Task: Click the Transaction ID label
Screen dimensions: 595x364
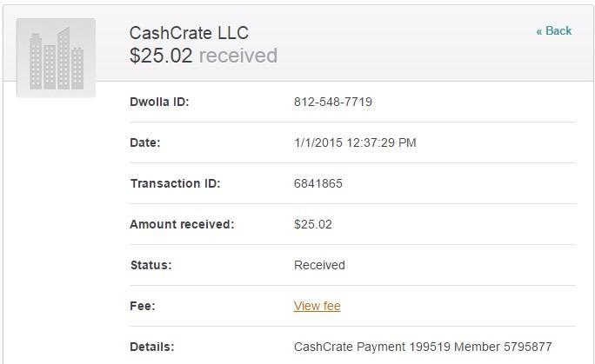Action: point(175,183)
